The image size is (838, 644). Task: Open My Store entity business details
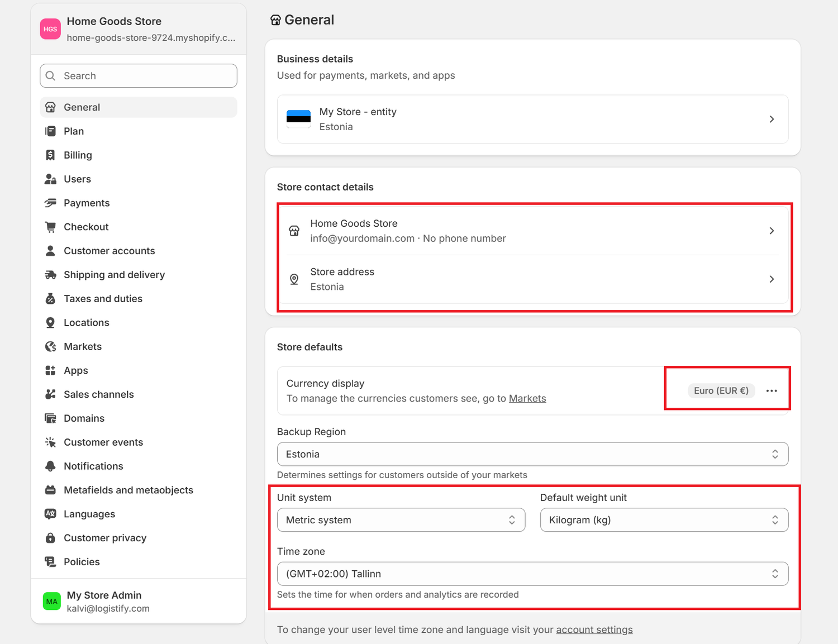(532, 119)
